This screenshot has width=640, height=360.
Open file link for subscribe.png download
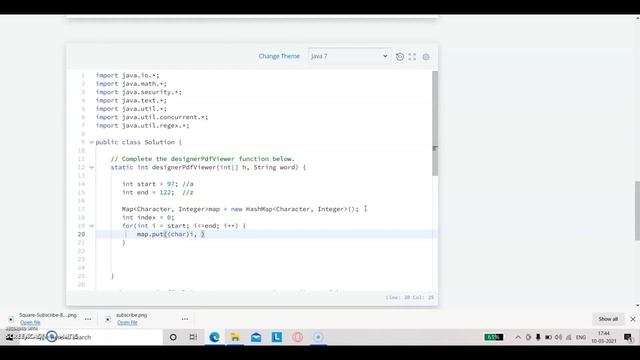point(127,322)
